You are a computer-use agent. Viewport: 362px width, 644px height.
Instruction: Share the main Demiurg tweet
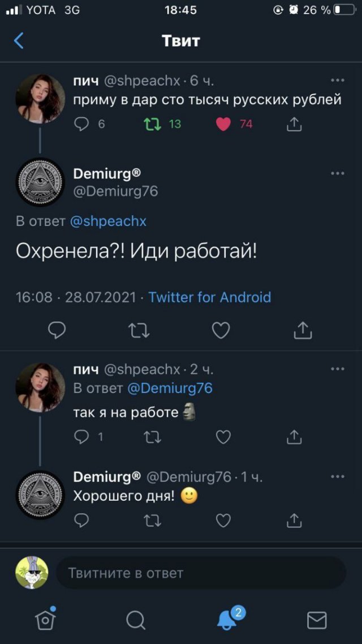303,330
